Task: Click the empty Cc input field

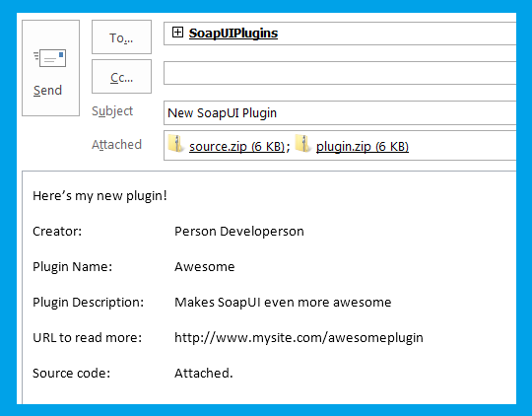Action: tap(340, 73)
